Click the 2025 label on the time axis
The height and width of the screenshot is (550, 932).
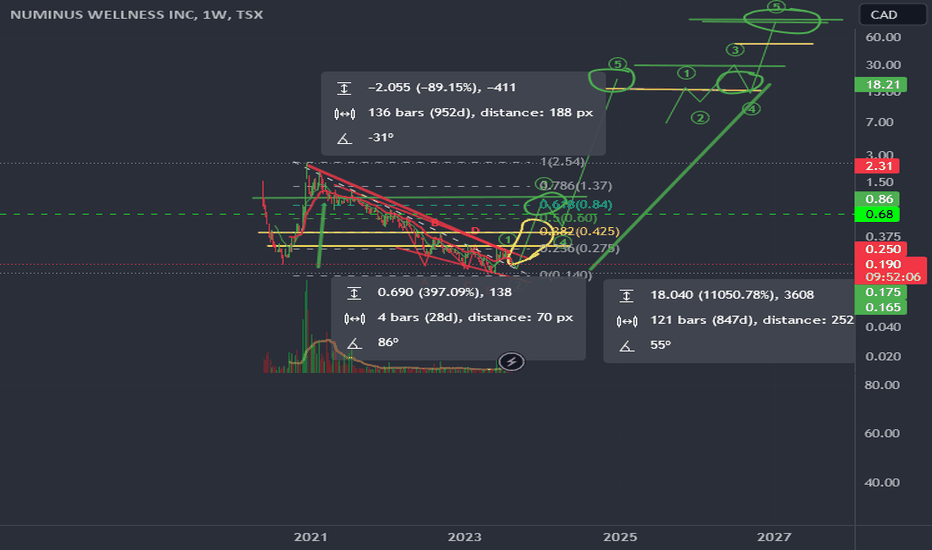point(620,537)
